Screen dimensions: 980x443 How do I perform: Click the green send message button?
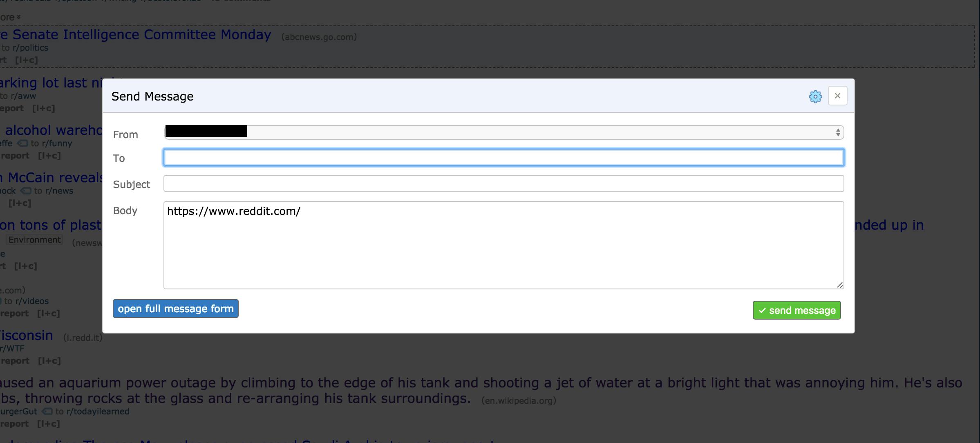pos(797,310)
